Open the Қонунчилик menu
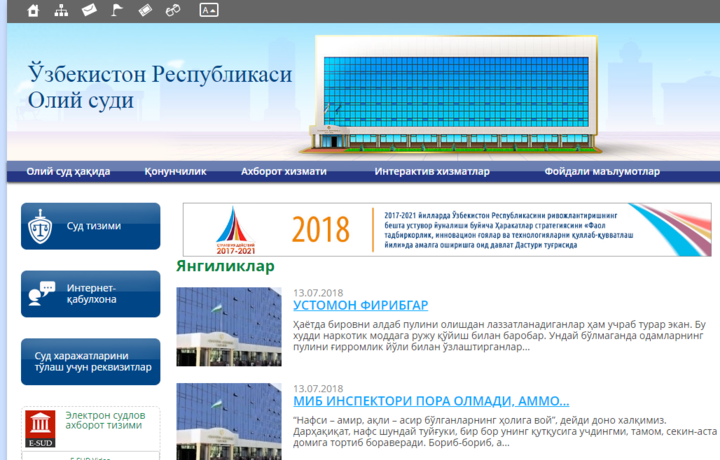Image resolution: width=720 pixels, height=460 pixels. pos(175,172)
